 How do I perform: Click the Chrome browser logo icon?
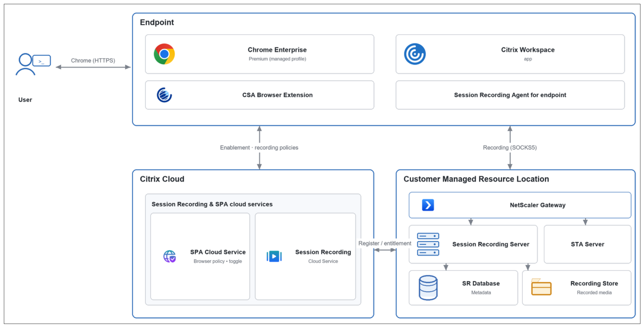coord(164,54)
